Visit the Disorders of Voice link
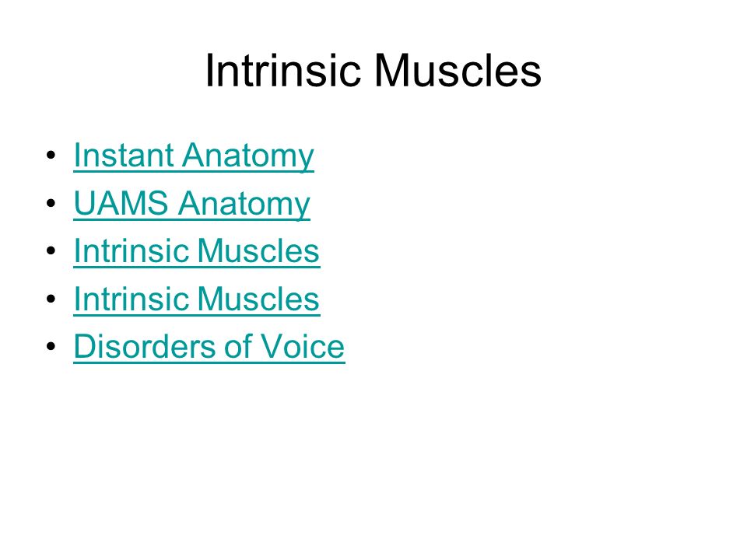The height and width of the screenshot is (560, 747). coord(209,347)
